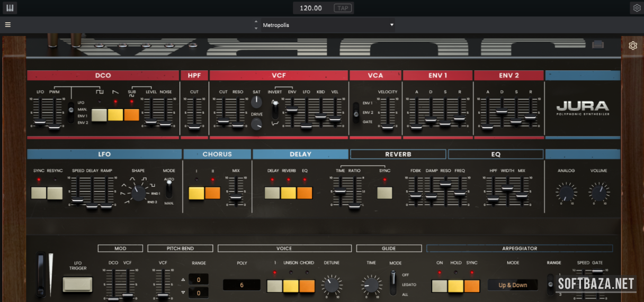
Task: Open the piano keyboard icon at top-left
Action: click(x=10, y=8)
